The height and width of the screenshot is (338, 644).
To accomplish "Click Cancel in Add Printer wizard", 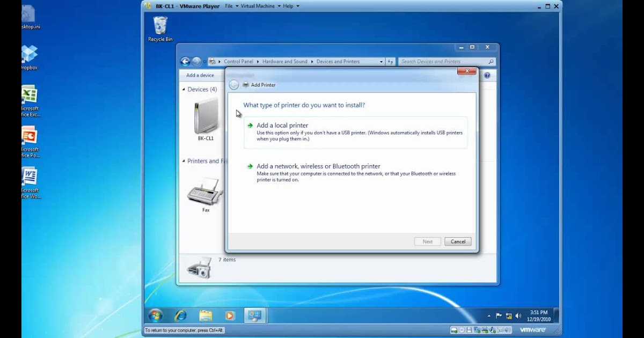I will 458,241.
